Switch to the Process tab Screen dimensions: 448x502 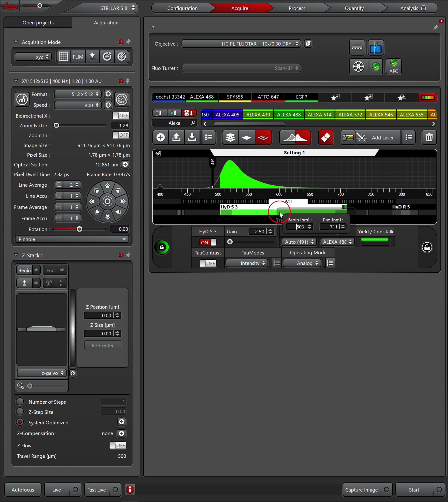pyautogui.click(x=297, y=8)
